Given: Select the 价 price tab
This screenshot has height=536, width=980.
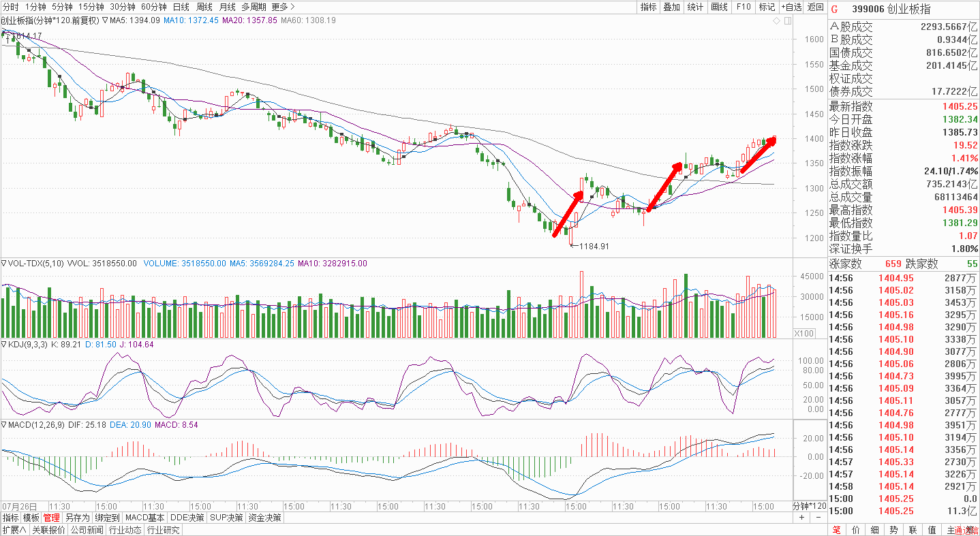Looking at the screenshot, I should (x=855, y=530).
